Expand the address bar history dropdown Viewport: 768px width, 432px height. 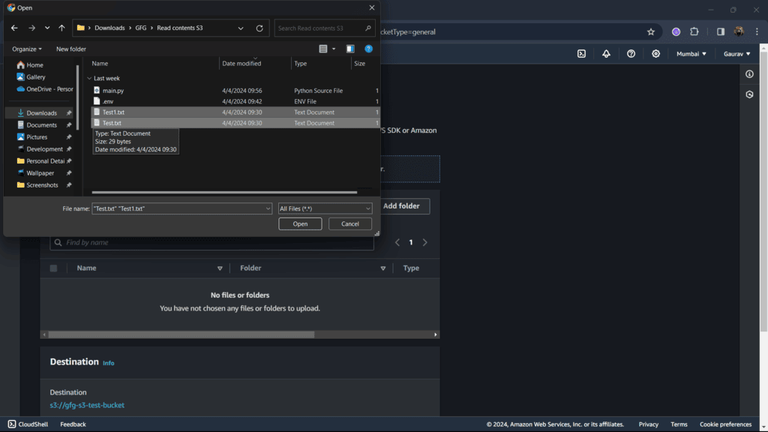pos(240,28)
